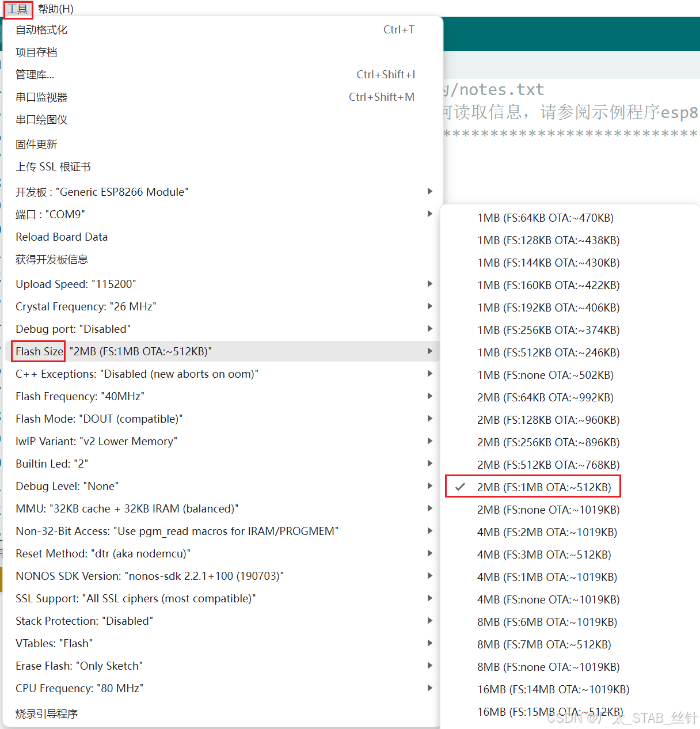The image size is (700, 729).
Task: Select 2MB (FS:512KB OTA:~768KB) option
Action: 570,465
